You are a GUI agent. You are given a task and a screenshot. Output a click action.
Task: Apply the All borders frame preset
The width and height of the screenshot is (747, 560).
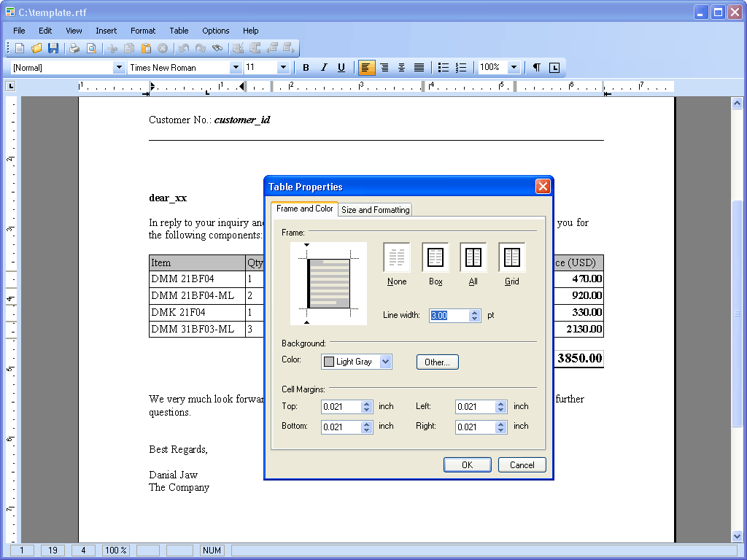point(473,257)
